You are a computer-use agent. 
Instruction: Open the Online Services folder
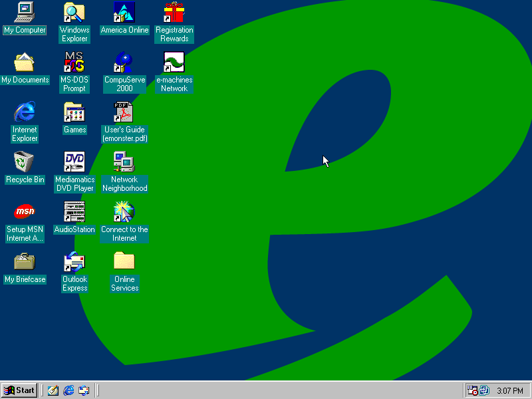124,261
